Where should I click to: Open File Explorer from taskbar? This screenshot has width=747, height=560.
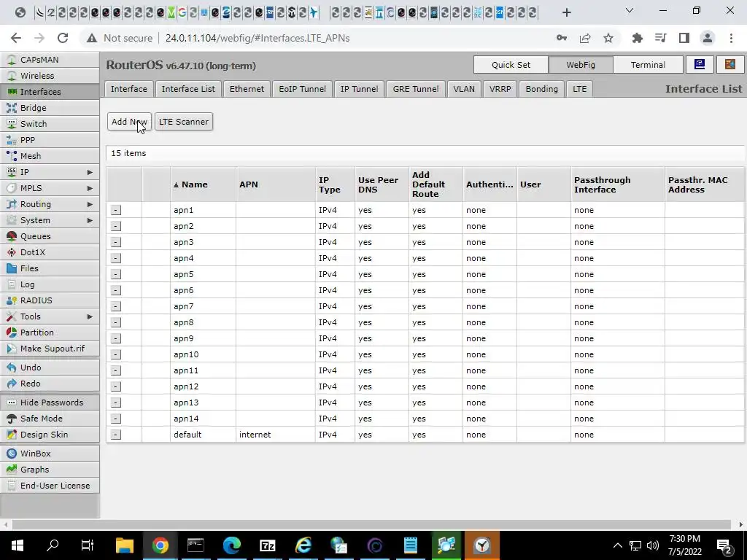pos(124,545)
